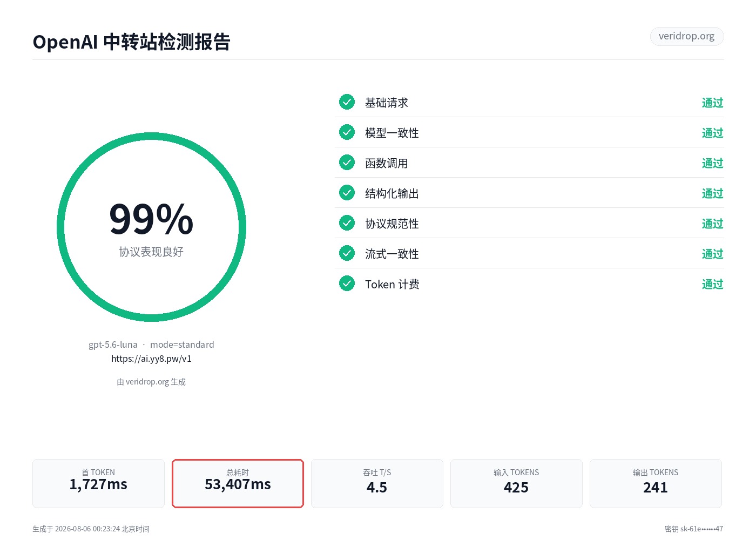Click the check icon beside Token 计费
The height and width of the screenshot is (540, 756).
coord(347,283)
